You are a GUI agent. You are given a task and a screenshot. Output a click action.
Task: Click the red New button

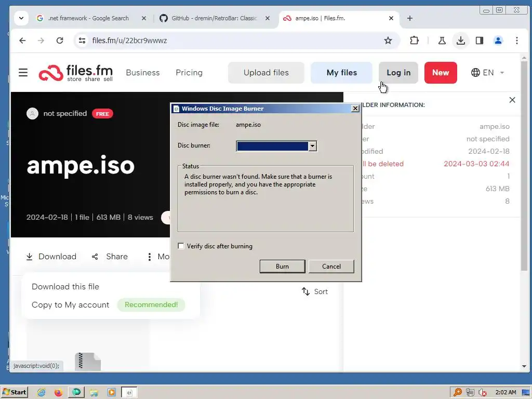(441, 73)
